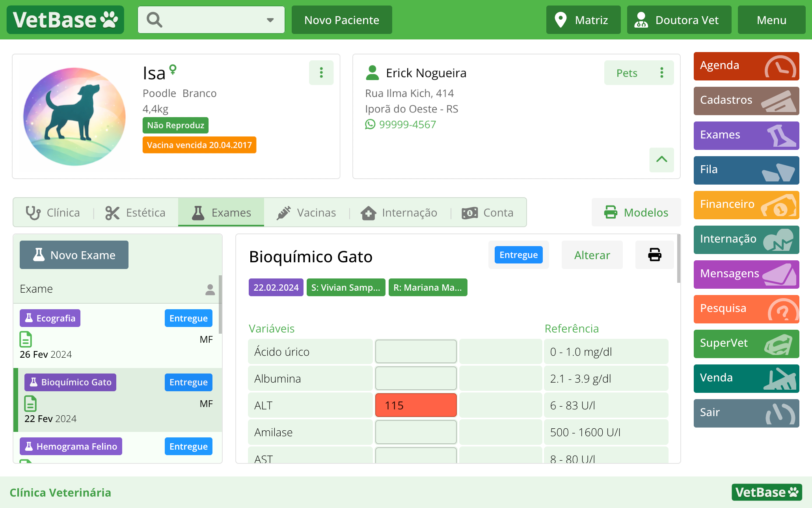Click the document icon under Ecografia exam
Image resolution: width=812 pixels, height=508 pixels.
(26, 339)
